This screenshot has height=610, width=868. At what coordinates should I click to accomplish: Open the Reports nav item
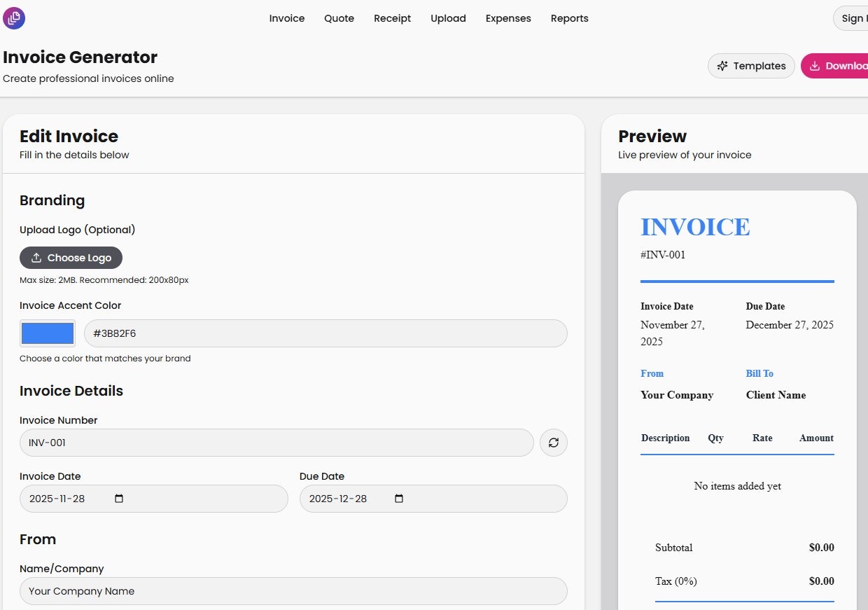coord(570,18)
